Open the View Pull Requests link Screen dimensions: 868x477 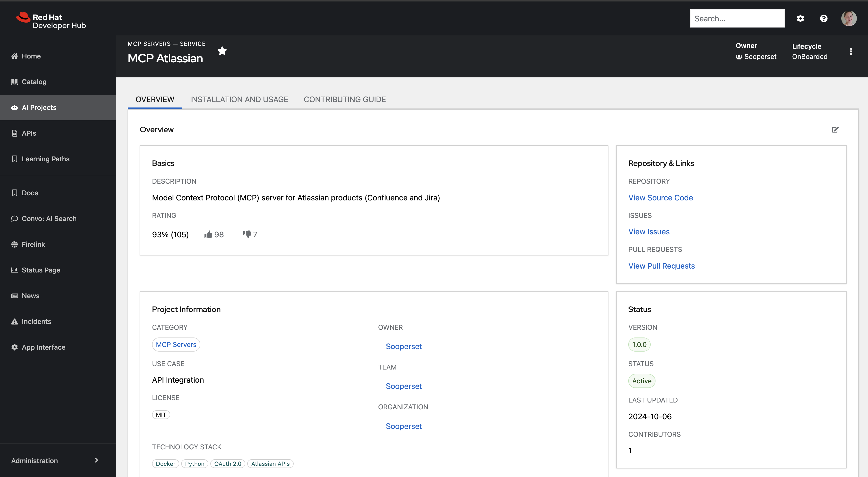coord(661,266)
